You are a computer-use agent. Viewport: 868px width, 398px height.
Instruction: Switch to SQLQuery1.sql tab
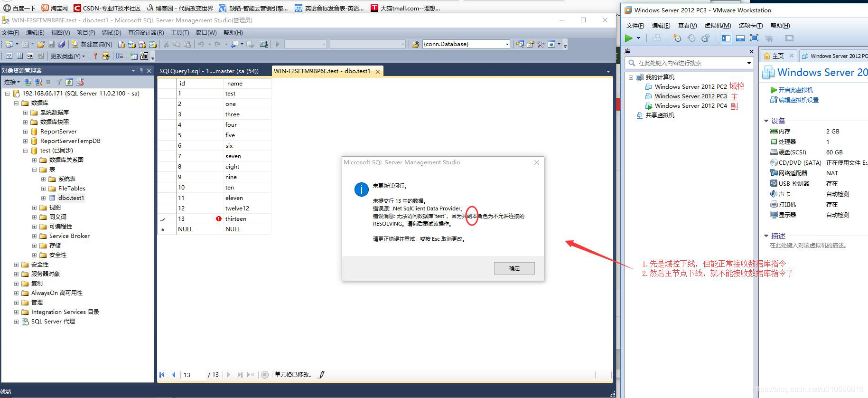(209, 71)
